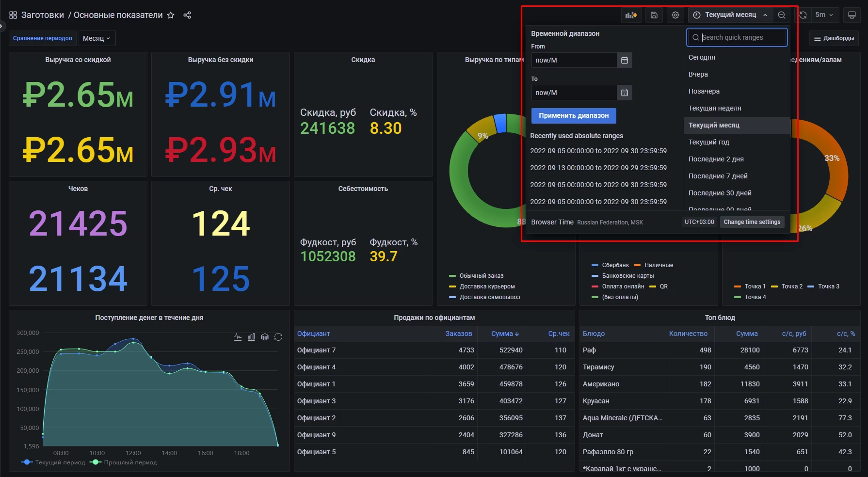Open dashboard settings via the gear icon
Screen dimensions: 868x477
[675, 15]
